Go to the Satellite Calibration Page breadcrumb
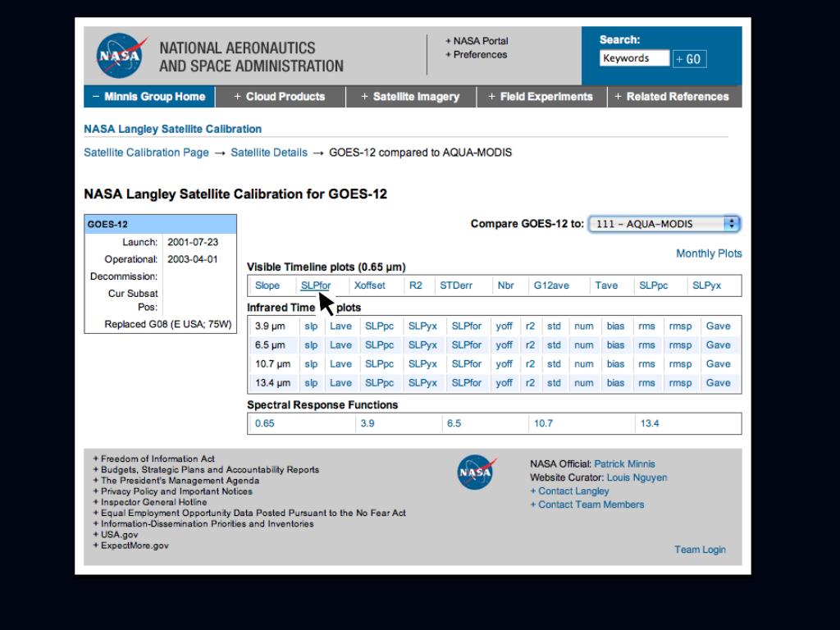This screenshot has height=630, width=840. pos(146,153)
